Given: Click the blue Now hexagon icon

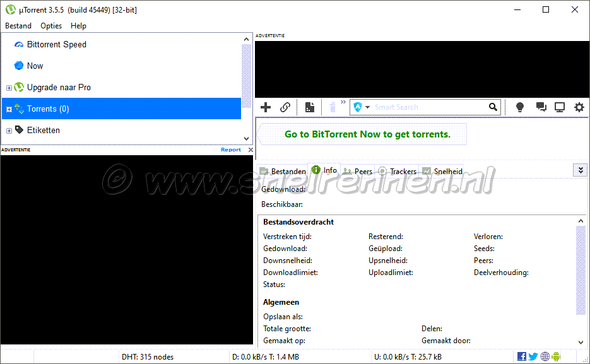Looking at the screenshot, I should (19, 66).
